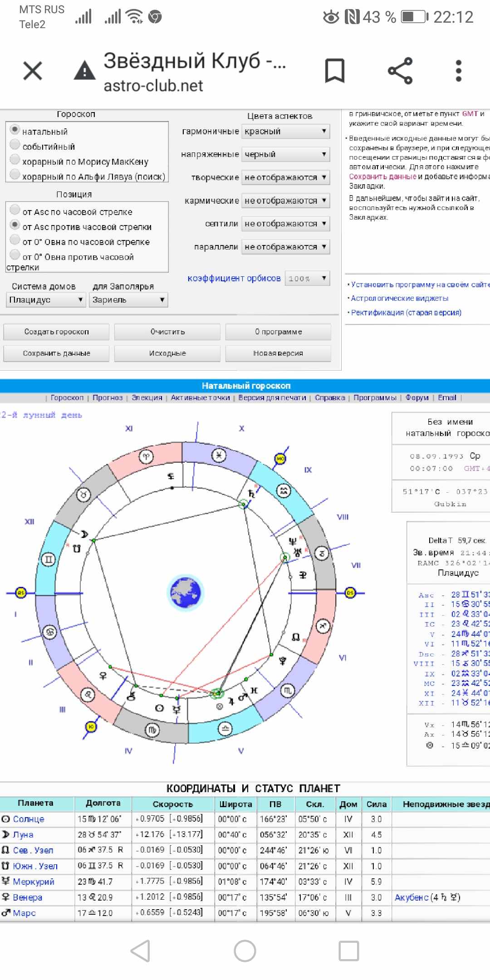Choose хорарный по Морису МакКену option
The image size is (490, 980).
click(15, 160)
